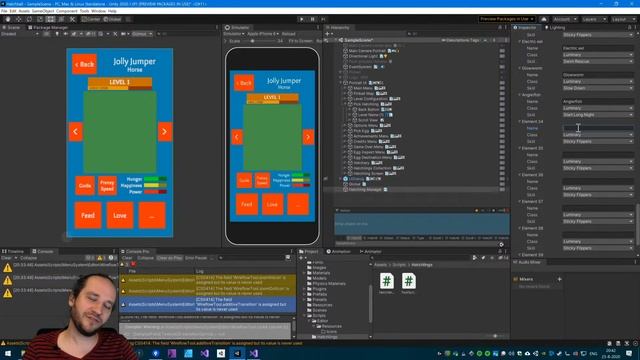The width and height of the screenshot is (640, 360).
Task: Open the Shaded draw mode dropdown
Action: [x=20, y=34]
